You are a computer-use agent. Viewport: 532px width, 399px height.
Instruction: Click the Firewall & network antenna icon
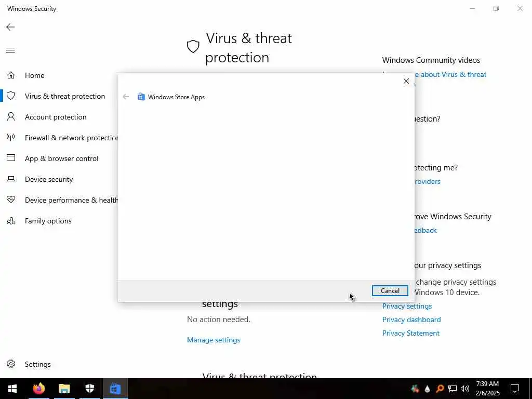coord(11,137)
